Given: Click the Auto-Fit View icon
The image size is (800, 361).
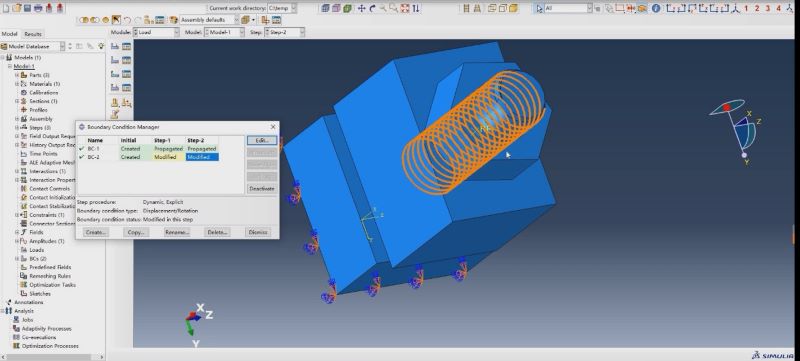Looking at the screenshot, I should pyautogui.click(x=405, y=8).
